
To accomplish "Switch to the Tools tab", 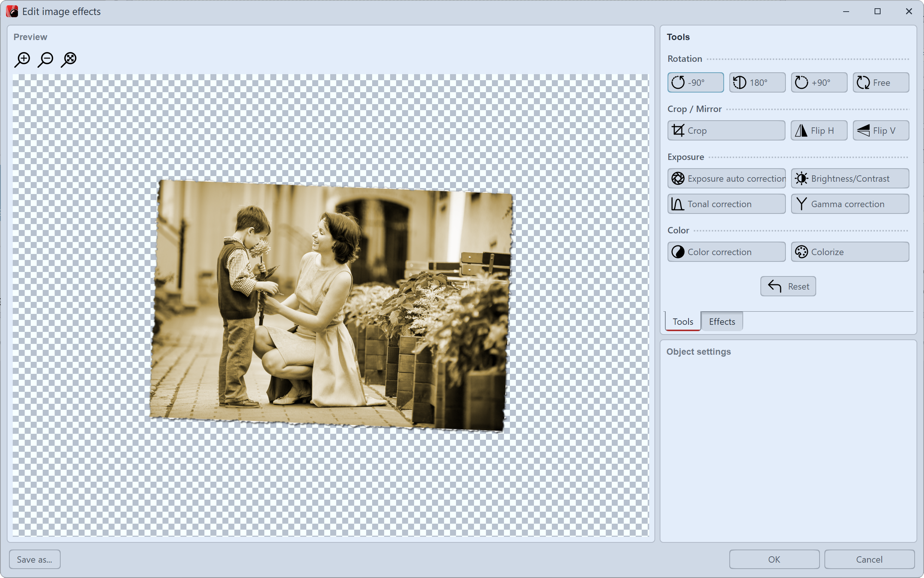I will point(682,321).
